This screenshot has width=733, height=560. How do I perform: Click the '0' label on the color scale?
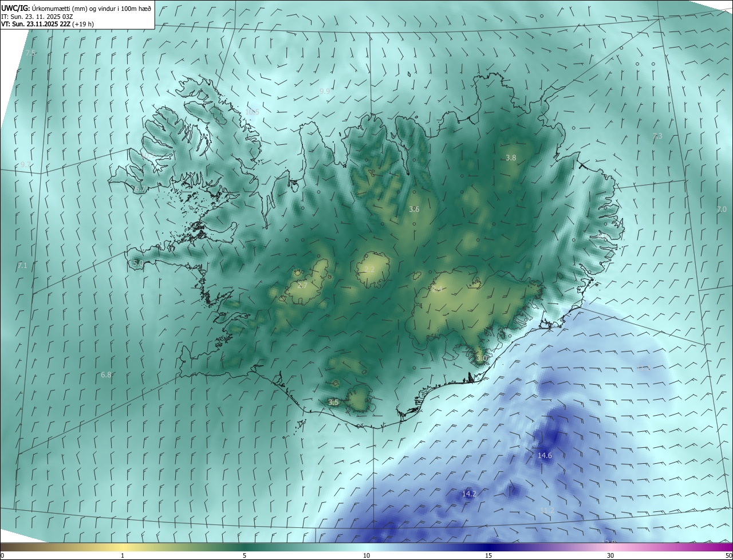2,556
